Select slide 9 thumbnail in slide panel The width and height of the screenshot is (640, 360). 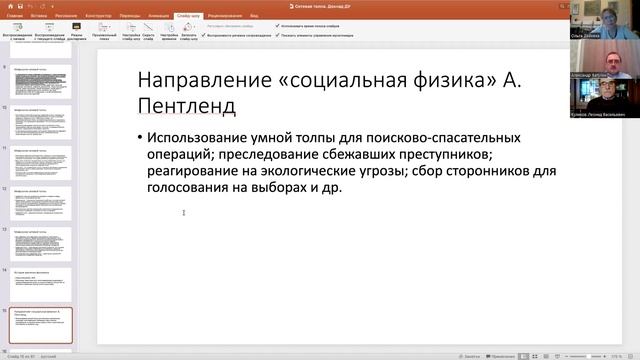(x=41, y=82)
